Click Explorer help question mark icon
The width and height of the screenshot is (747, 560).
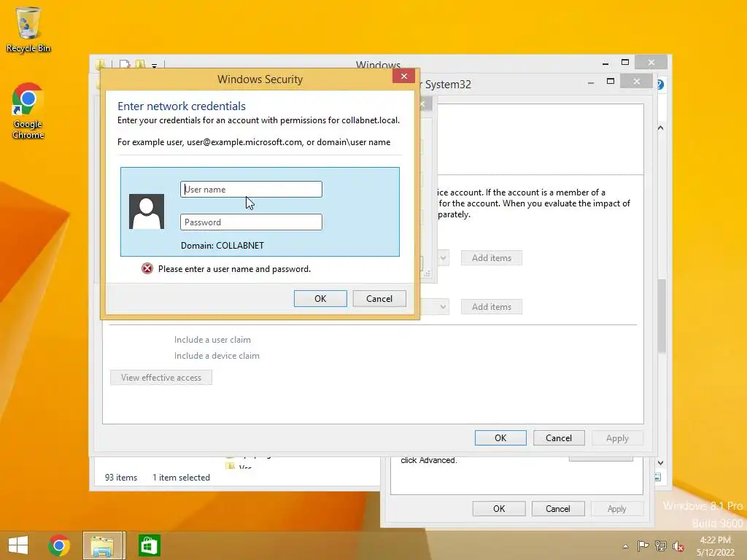point(660,85)
